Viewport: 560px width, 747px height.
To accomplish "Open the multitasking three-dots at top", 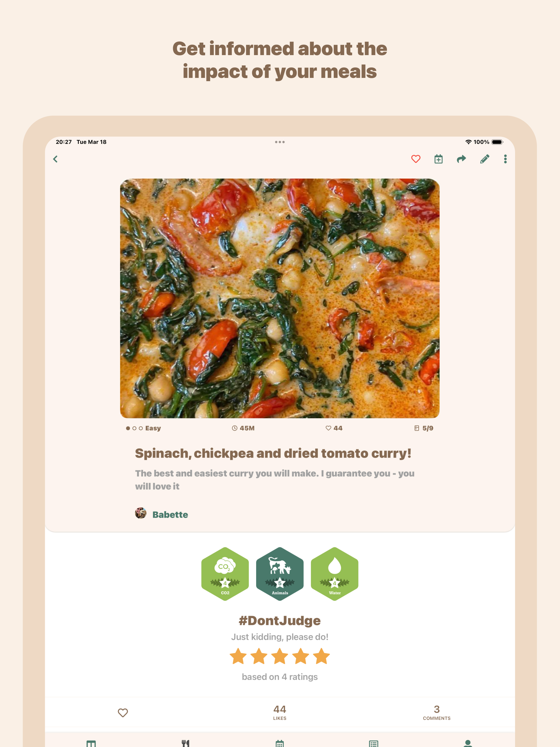I will [x=279, y=142].
